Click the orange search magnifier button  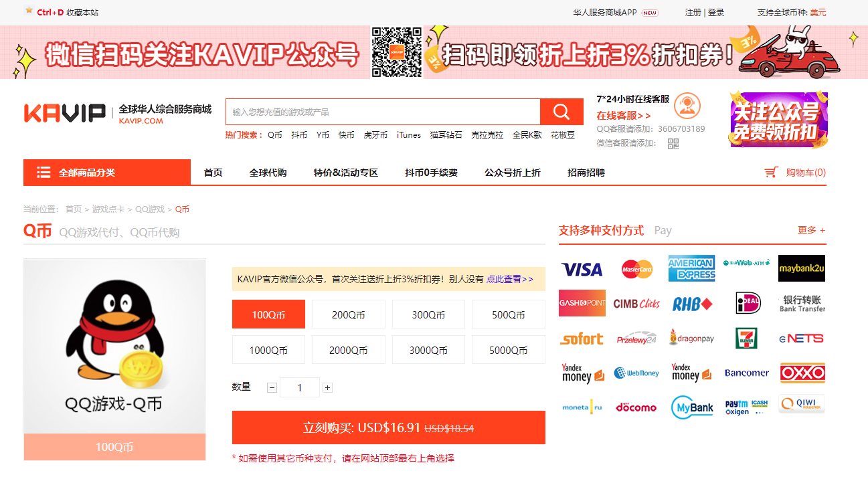[561, 112]
